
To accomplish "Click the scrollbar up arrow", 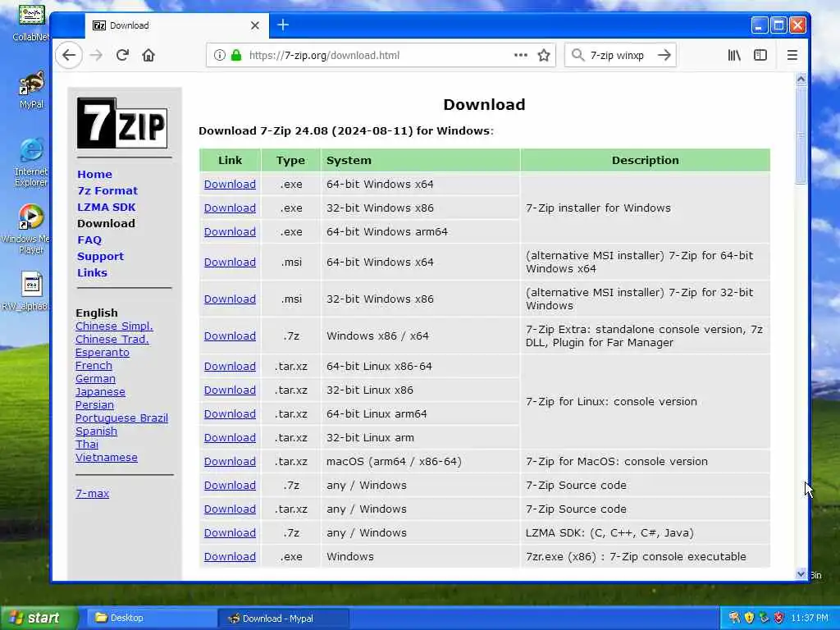I will click(x=801, y=80).
